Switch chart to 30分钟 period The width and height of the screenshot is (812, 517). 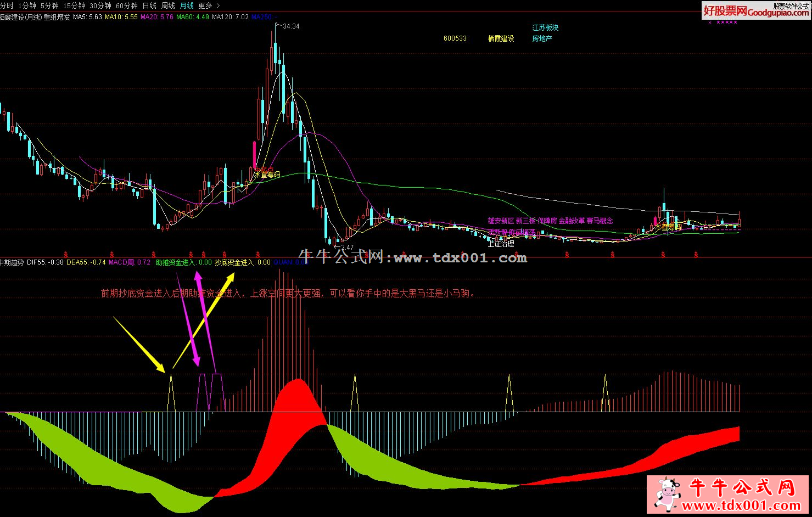coord(100,5)
